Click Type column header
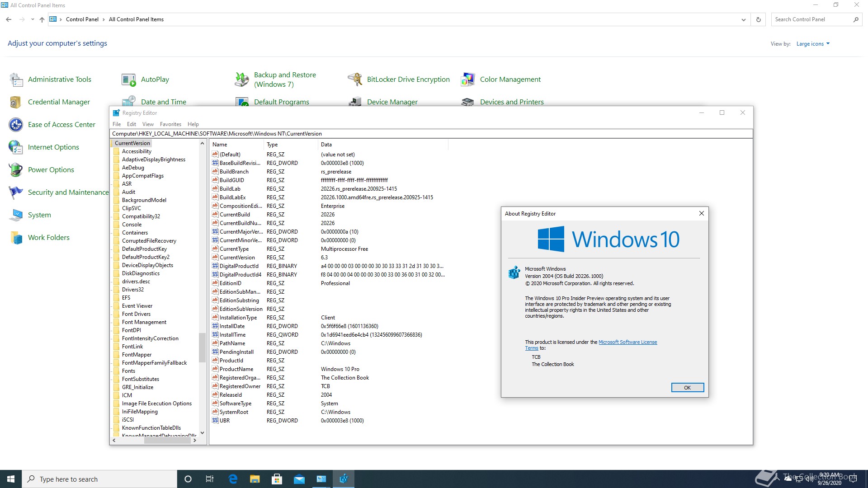 point(291,145)
